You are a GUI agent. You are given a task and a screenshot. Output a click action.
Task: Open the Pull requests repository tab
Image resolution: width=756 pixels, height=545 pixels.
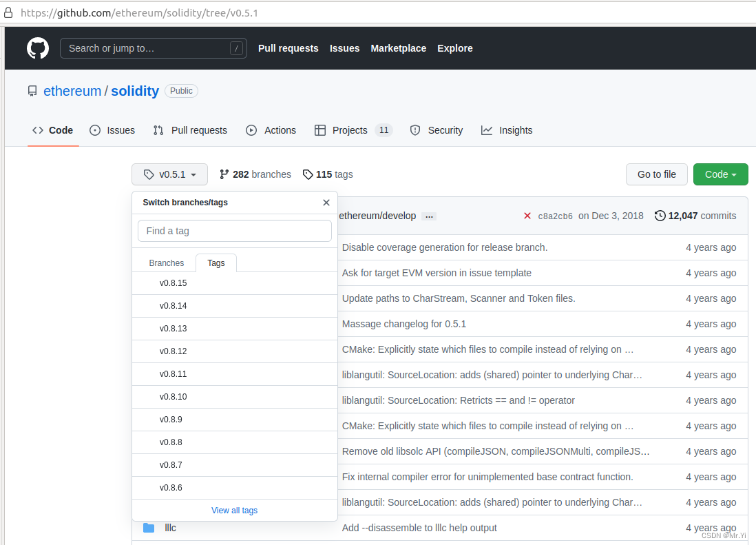(x=190, y=130)
